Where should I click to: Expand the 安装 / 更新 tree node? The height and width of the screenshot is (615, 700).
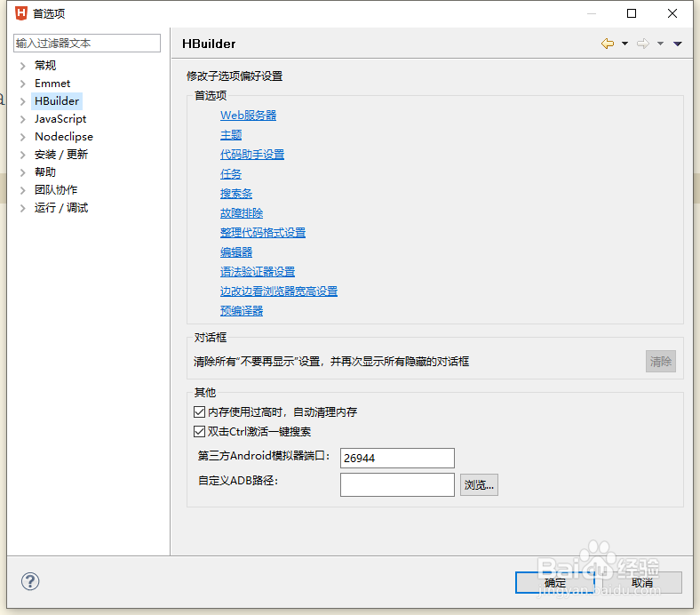23,155
